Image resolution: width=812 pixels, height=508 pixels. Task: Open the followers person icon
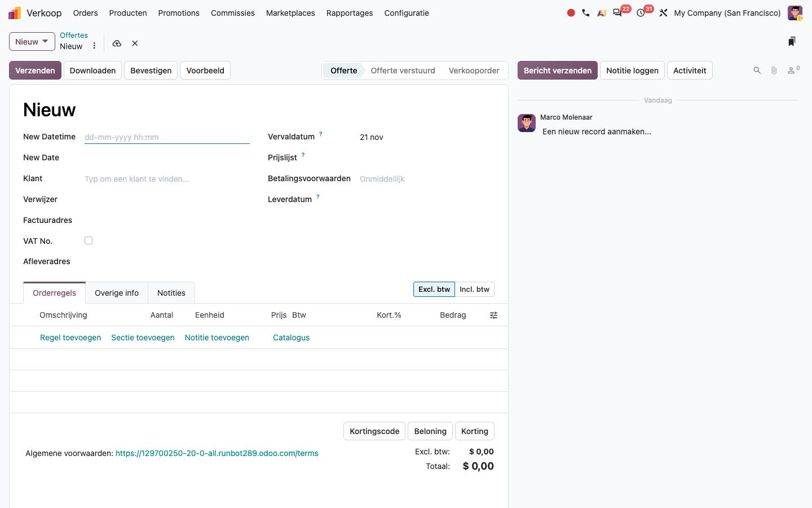(793, 70)
